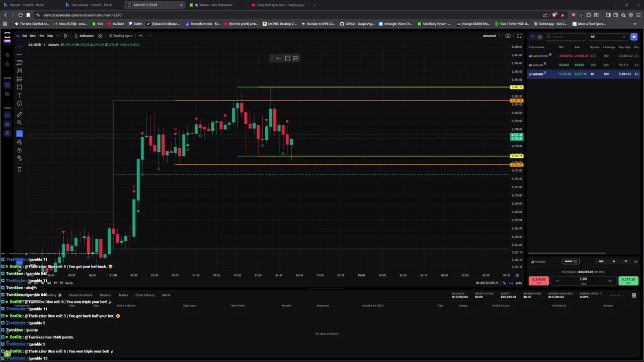Screen dimensions: 644x362
Task: Enter fullscreen chart mode
Action: pyautogui.click(x=519, y=36)
